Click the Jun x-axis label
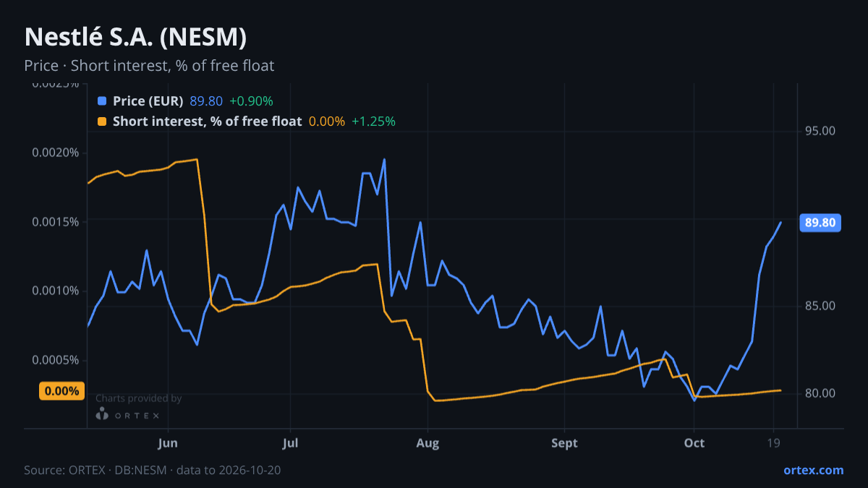The width and height of the screenshot is (868, 488). [x=168, y=443]
